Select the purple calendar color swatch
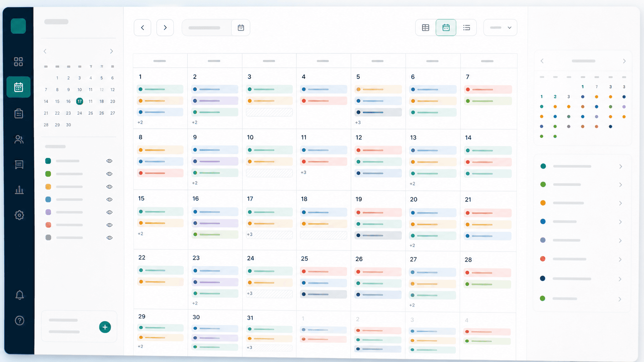 click(x=48, y=212)
